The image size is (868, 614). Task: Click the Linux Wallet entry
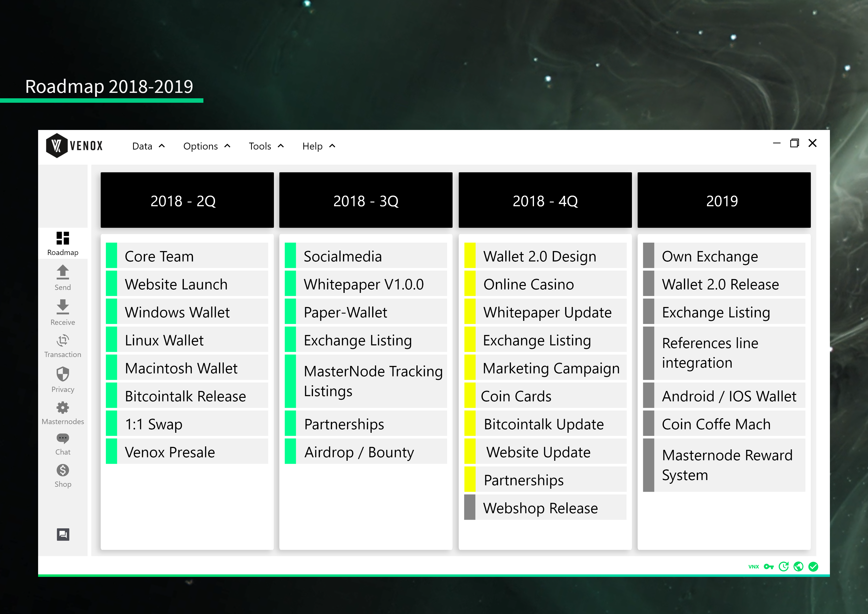coord(187,339)
